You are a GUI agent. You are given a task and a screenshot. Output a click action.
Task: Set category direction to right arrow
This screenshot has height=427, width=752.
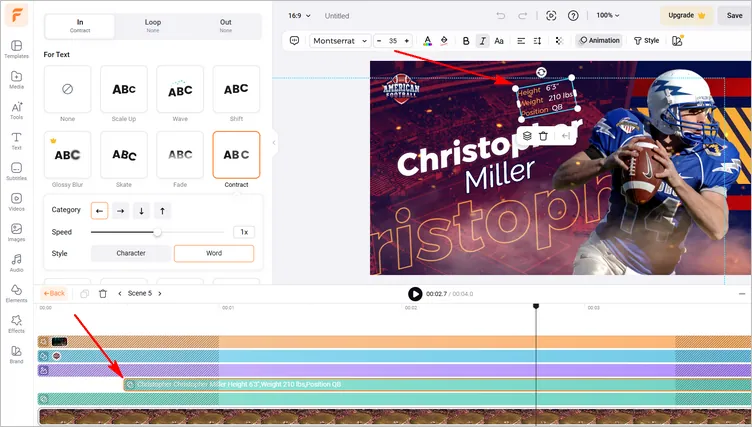pyautogui.click(x=120, y=211)
